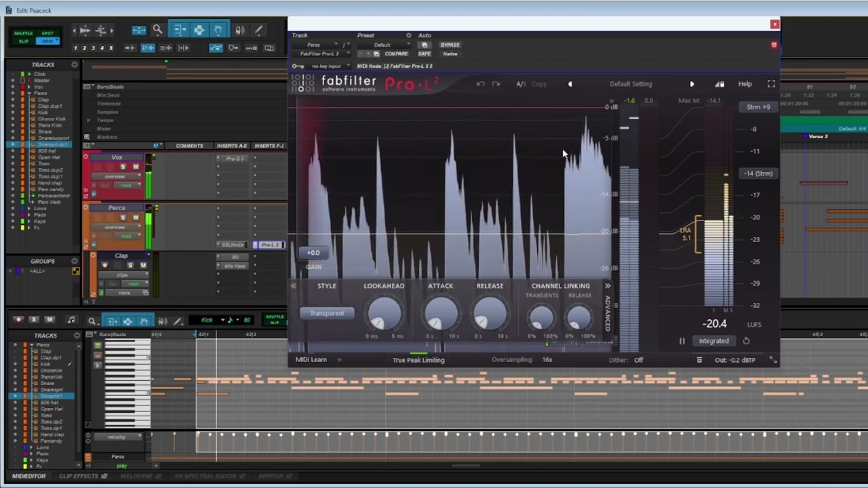Image resolution: width=868 pixels, height=488 pixels.
Task: Toggle plugin BYPASS button
Action: (450, 45)
